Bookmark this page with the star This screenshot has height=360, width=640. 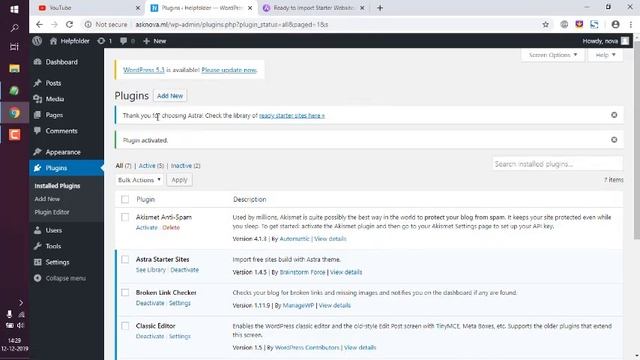tap(545, 24)
